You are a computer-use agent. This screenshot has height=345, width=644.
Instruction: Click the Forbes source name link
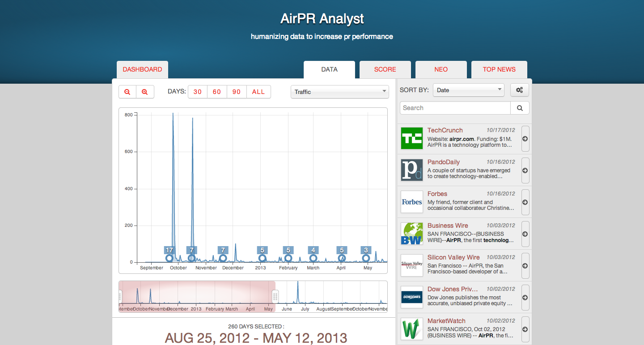click(437, 194)
